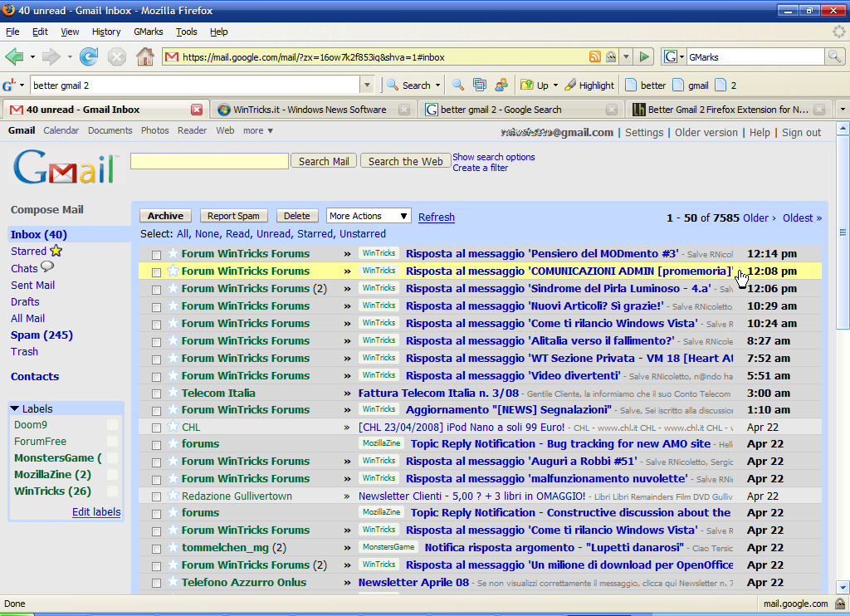Image resolution: width=850 pixels, height=616 pixels.
Task: Open the Back button history dropdown arrow
Action: tap(32, 56)
